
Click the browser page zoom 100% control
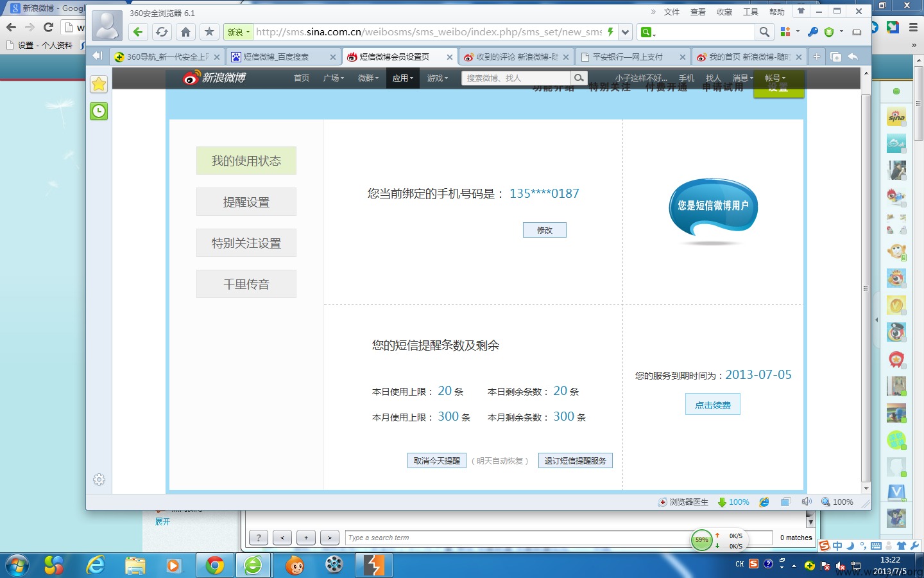[x=837, y=502]
